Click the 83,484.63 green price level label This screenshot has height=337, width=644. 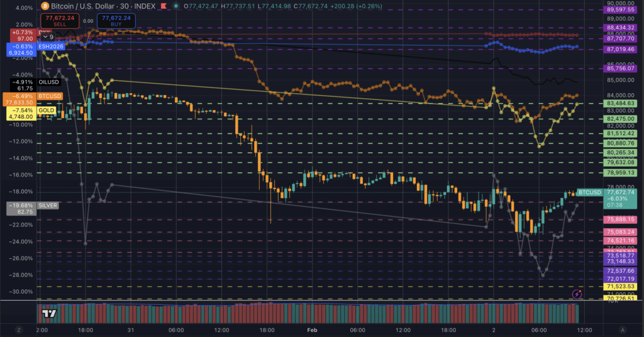619,103
